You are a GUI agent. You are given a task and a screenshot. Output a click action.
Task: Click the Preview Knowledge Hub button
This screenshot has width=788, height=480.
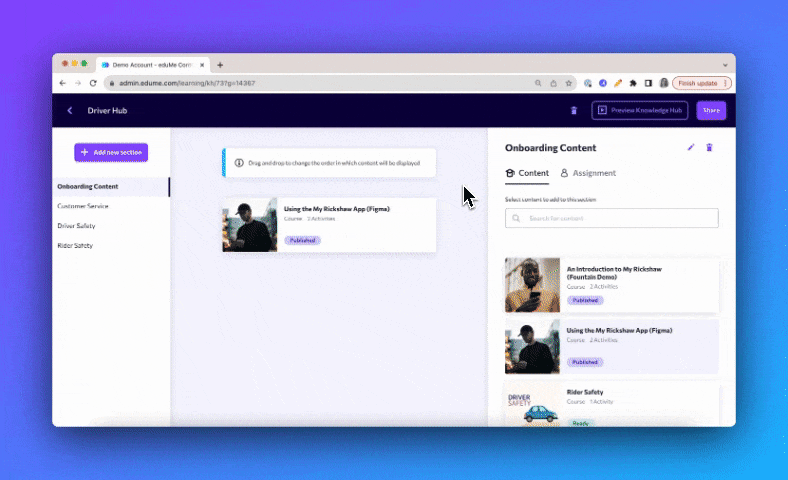[640, 111]
